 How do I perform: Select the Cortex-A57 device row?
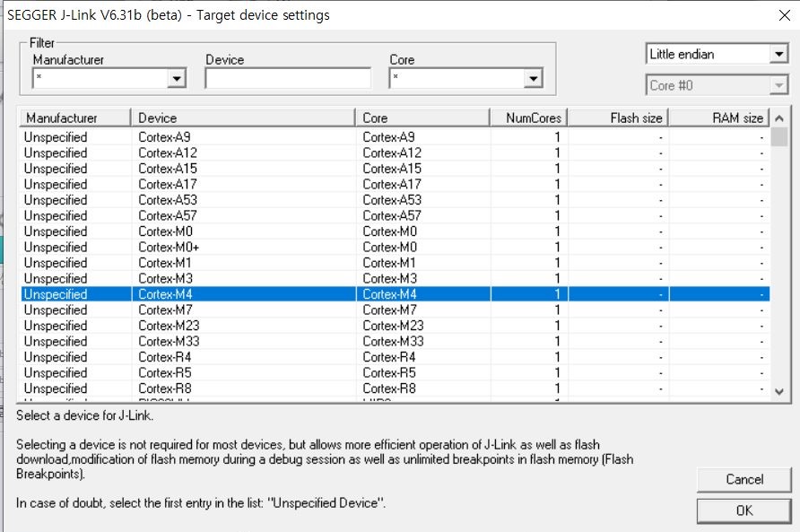click(396, 215)
